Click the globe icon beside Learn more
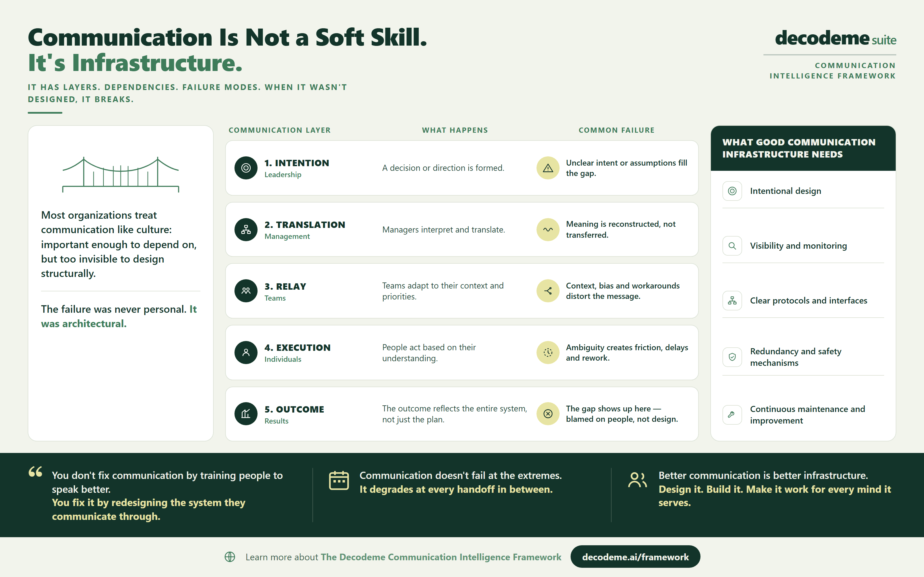 pyautogui.click(x=230, y=557)
